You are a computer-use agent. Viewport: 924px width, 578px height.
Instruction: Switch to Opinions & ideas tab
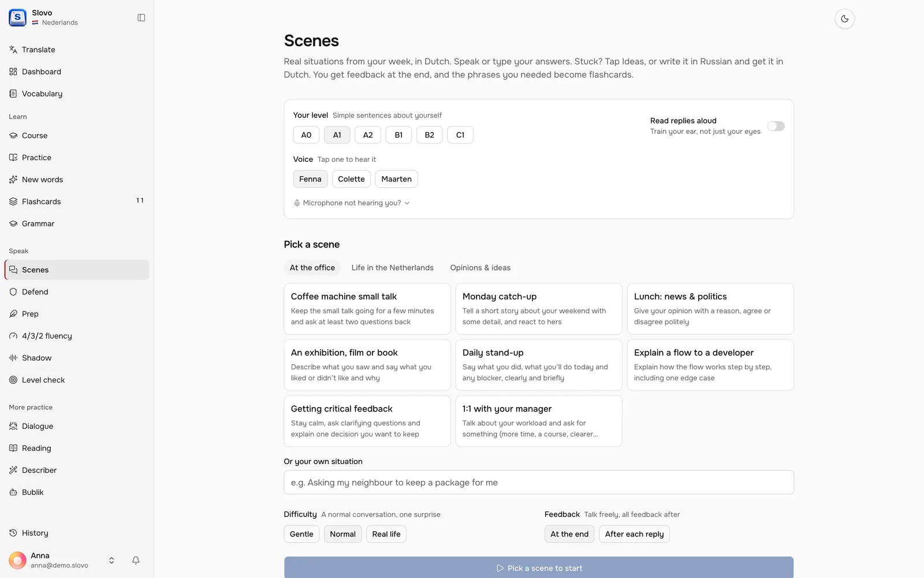pyautogui.click(x=480, y=268)
